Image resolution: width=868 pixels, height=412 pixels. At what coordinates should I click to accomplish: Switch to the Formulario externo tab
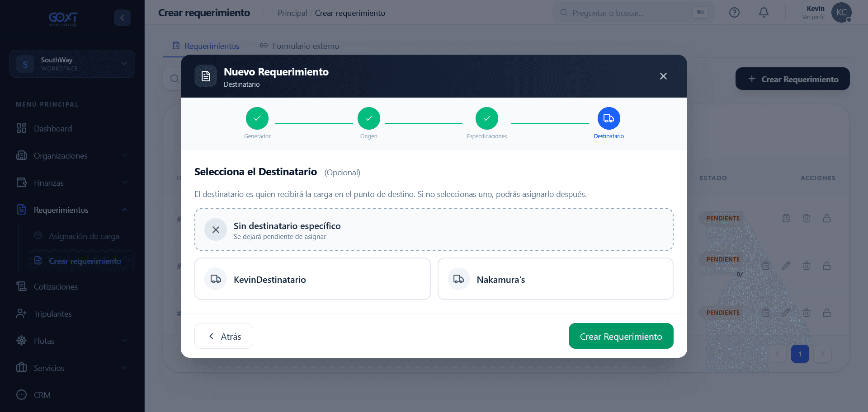point(299,46)
